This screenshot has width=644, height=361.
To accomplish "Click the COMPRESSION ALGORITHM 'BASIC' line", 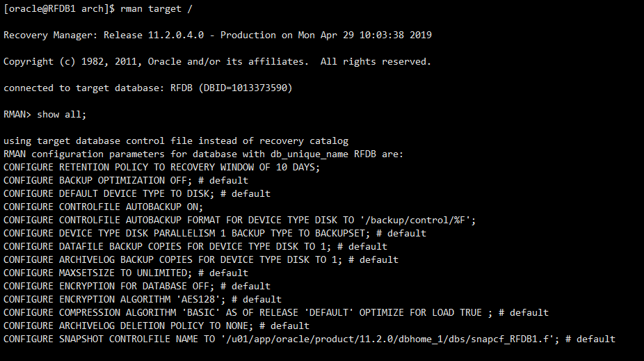I will coord(275,312).
